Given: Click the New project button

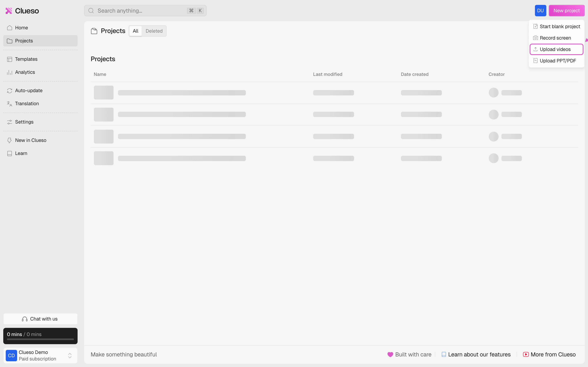Looking at the screenshot, I should [x=566, y=10].
